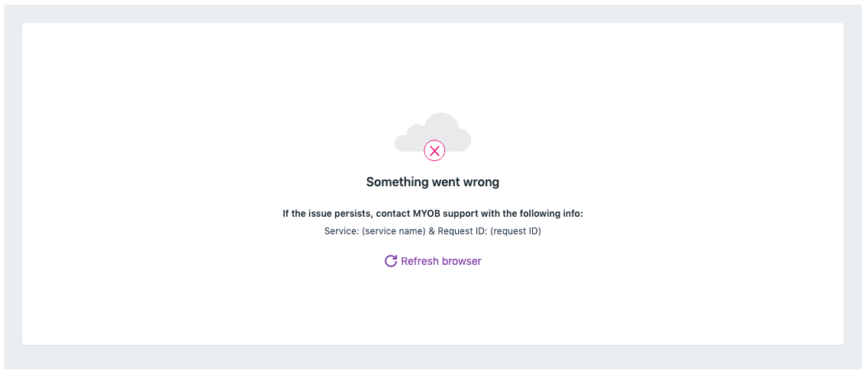Click the circular refresh arrow icon
868x374 pixels.
coord(391,261)
